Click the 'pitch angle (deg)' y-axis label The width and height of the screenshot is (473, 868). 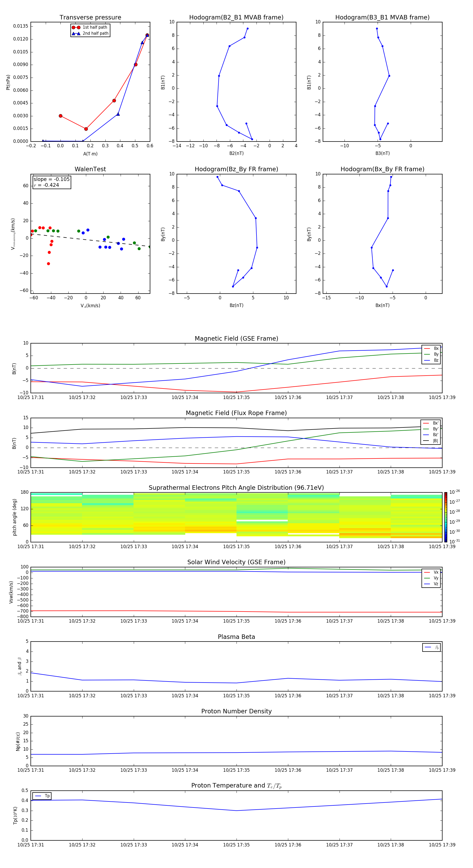[14, 517]
